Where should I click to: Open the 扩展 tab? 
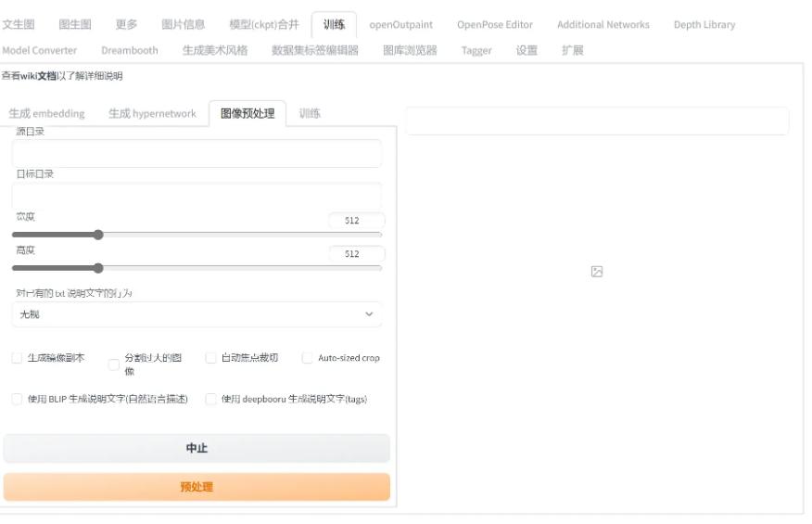pos(573,50)
